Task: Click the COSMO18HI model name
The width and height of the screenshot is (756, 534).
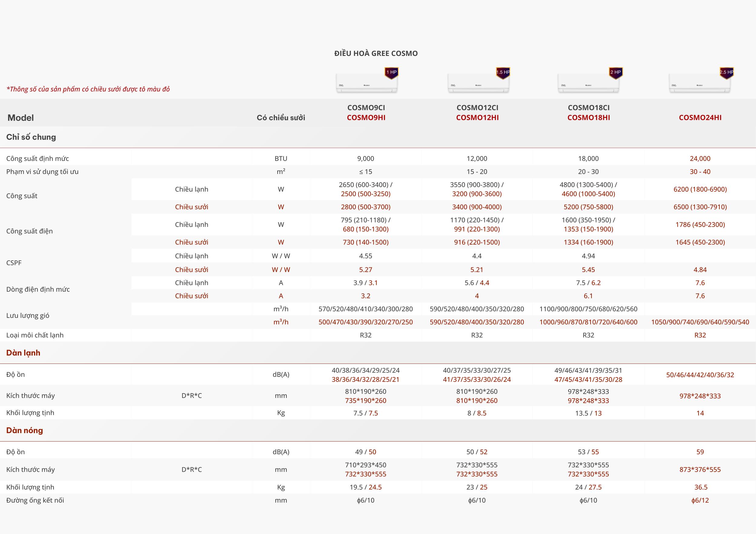Action: click(x=588, y=118)
